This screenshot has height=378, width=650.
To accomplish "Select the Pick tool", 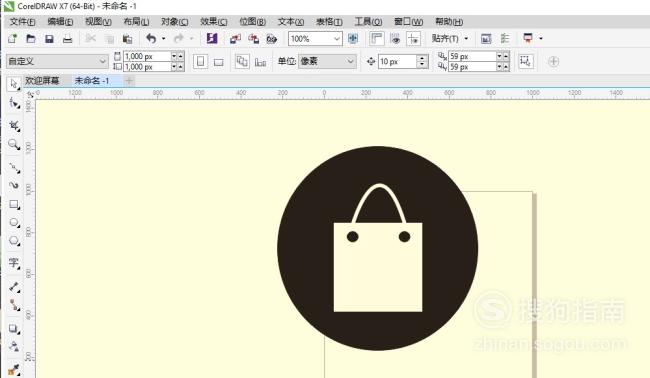I will [14, 84].
